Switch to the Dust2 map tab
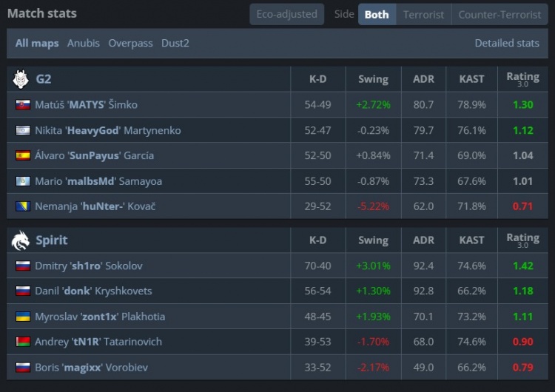The image size is (555, 392). point(175,43)
